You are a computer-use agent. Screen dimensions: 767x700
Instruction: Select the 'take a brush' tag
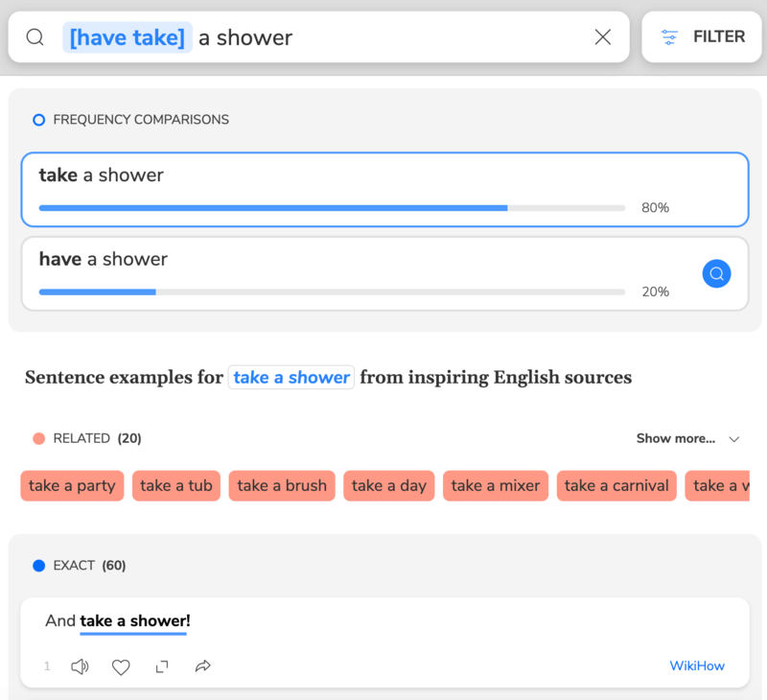pyautogui.click(x=282, y=486)
